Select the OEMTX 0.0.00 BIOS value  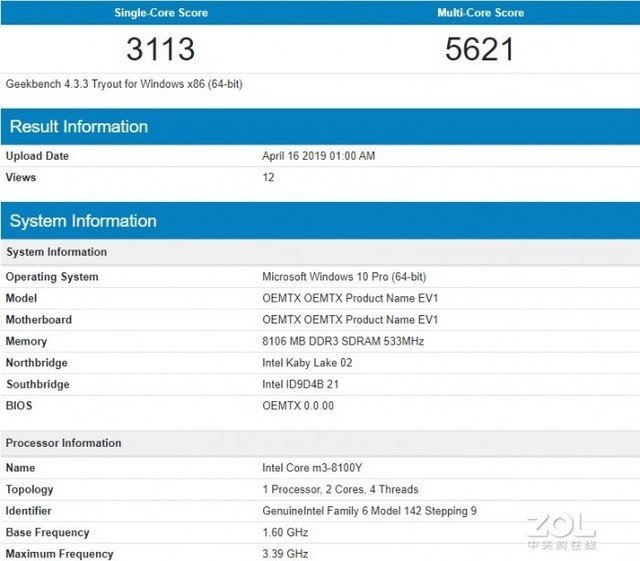298,406
